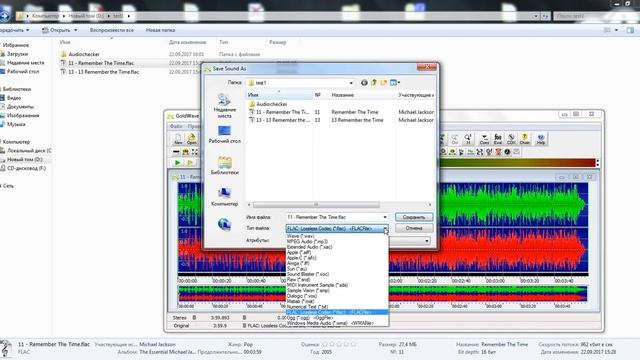This screenshot has width=640, height=360.
Task: Open the Файл menu in GoldWave
Action: pyautogui.click(x=176, y=127)
